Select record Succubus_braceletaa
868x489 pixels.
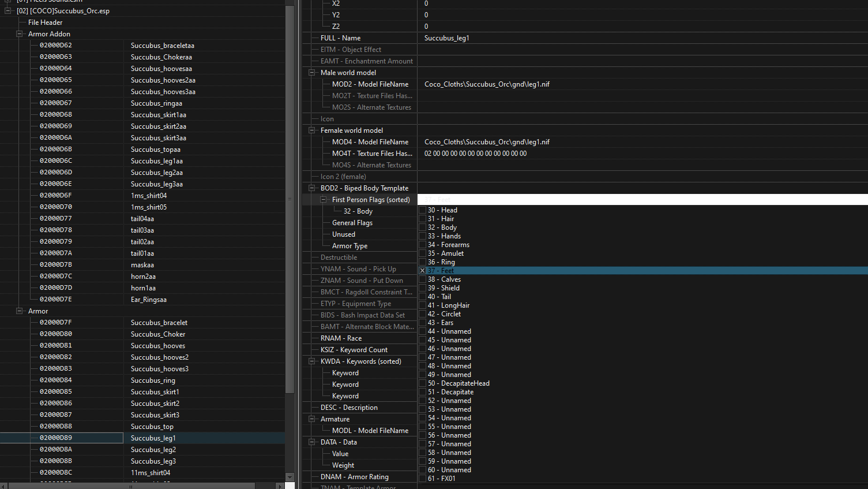coord(163,46)
